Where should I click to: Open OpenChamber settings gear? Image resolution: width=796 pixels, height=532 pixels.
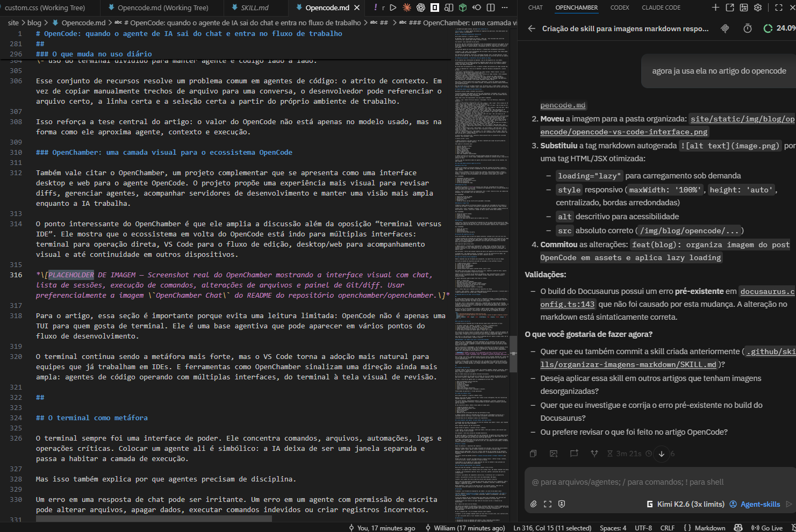click(x=758, y=8)
